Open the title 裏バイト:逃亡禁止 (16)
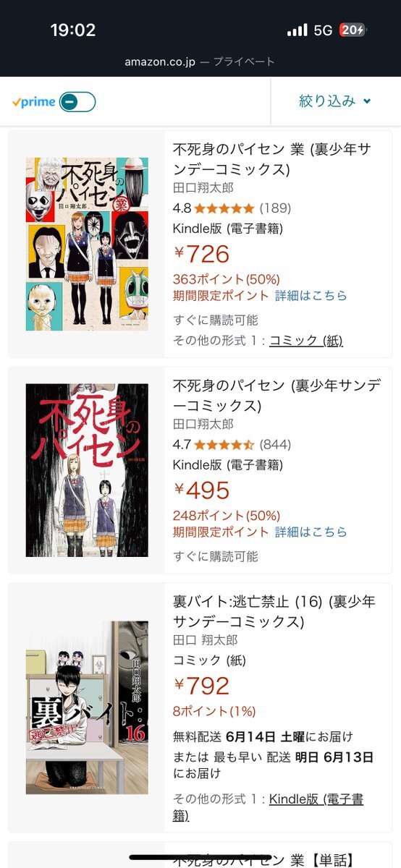The width and height of the screenshot is (401, 868). tap(274, 611)
